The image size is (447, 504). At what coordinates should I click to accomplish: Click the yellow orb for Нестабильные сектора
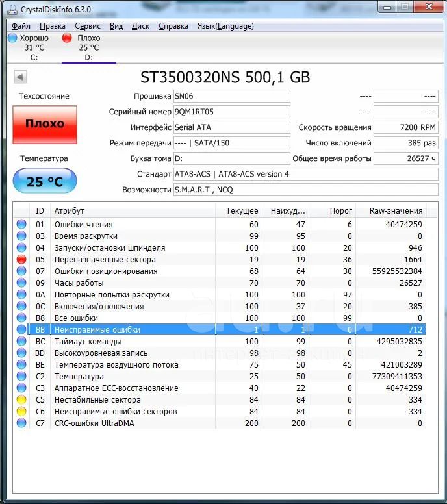click(21, 399)
